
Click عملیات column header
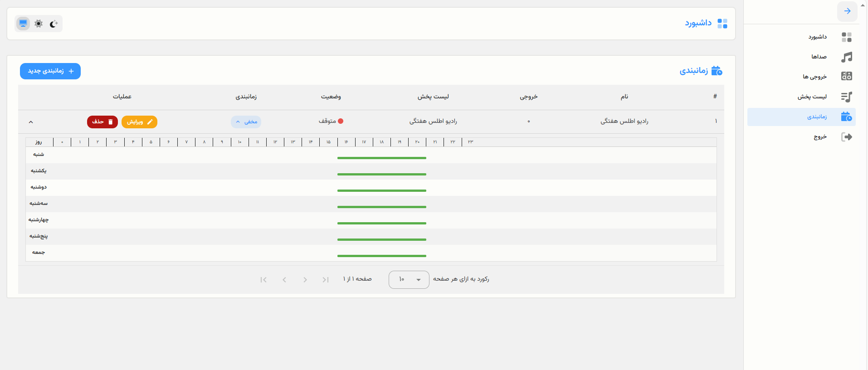pos(122,97)
